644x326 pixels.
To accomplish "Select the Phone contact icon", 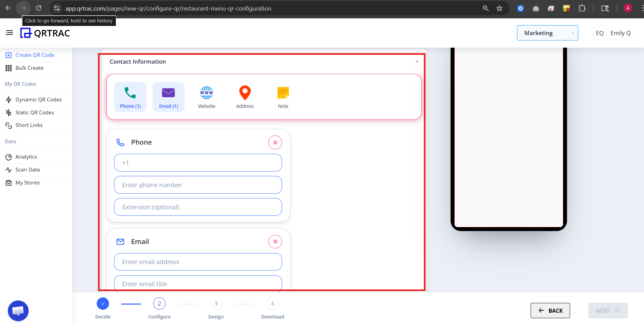I will [x=130, y=97].
